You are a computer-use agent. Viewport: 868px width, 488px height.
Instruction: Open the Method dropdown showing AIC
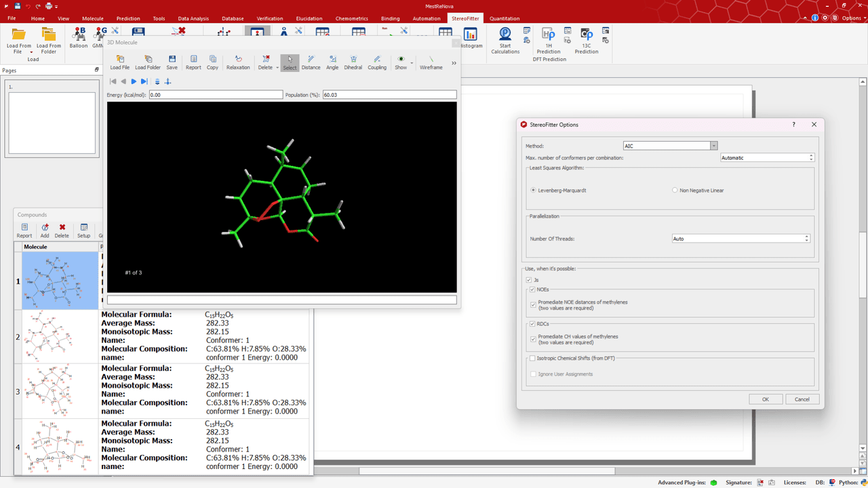(670, 146)
